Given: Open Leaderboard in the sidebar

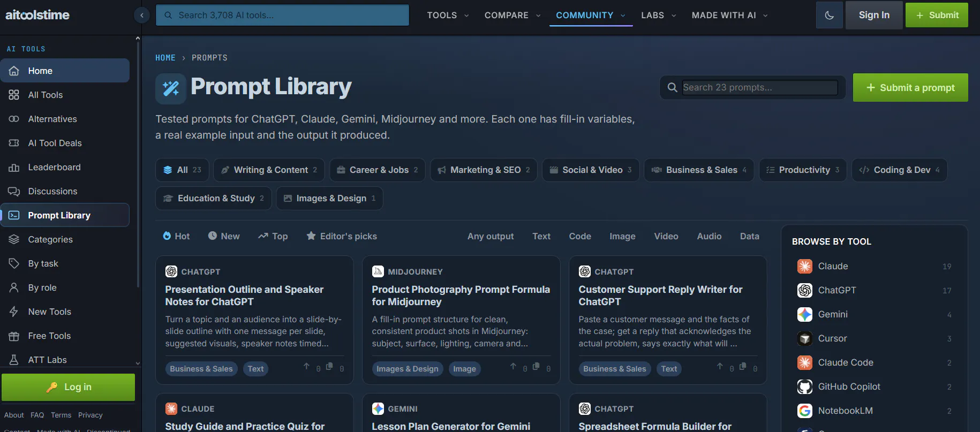Looking at the screenshot, I should coord(65,167).
